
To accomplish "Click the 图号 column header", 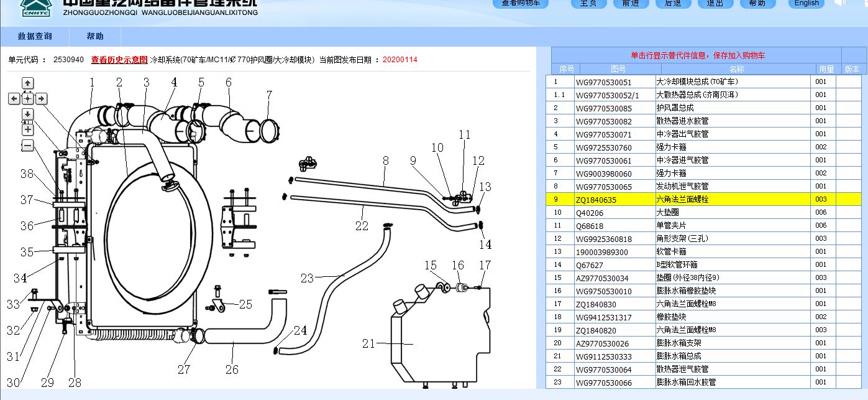I will [x=619, y=69].
